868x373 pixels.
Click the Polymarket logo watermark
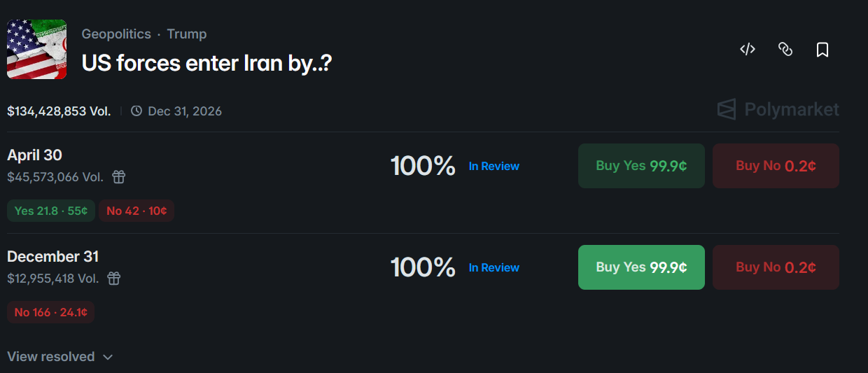(x=778, y=110)
